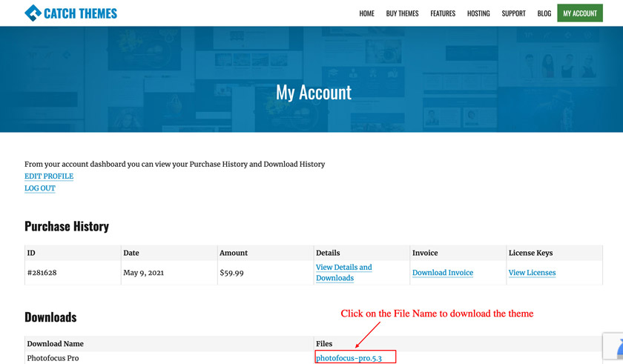
Task: Download the photofocus-pro.5.3 file
Action: click(x=349, y=358)
